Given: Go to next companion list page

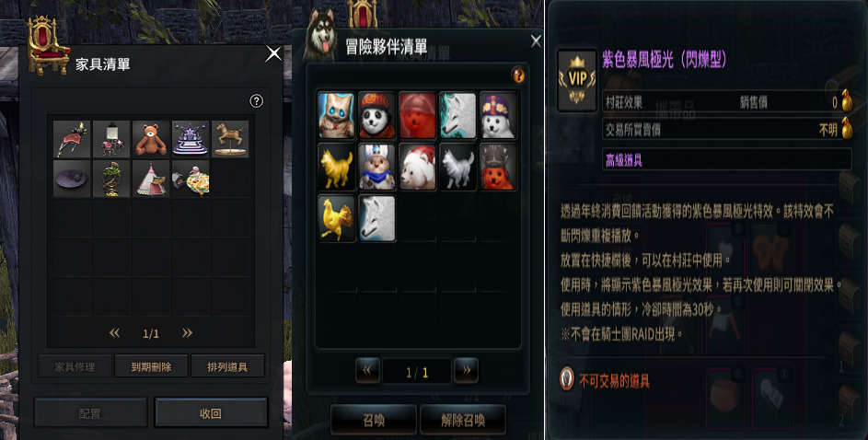Looking at the screenshot, I should (x=466, y=371).
